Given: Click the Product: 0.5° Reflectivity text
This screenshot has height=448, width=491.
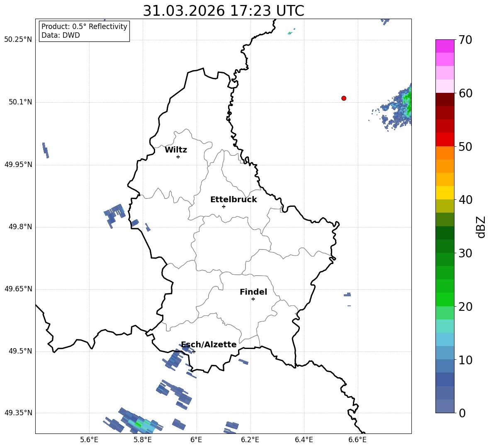Looking at the screenshot, I should pyautogui.click(x=84, y=26).
